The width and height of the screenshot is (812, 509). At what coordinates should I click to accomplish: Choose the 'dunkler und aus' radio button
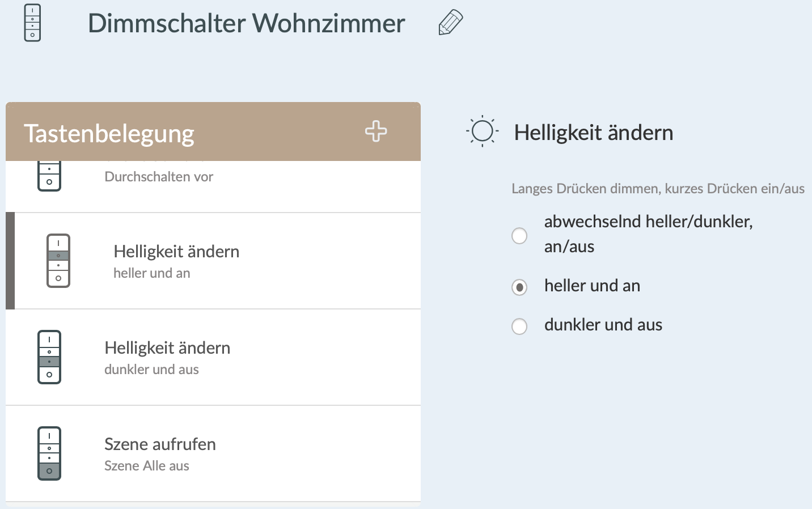pos(519,326)
